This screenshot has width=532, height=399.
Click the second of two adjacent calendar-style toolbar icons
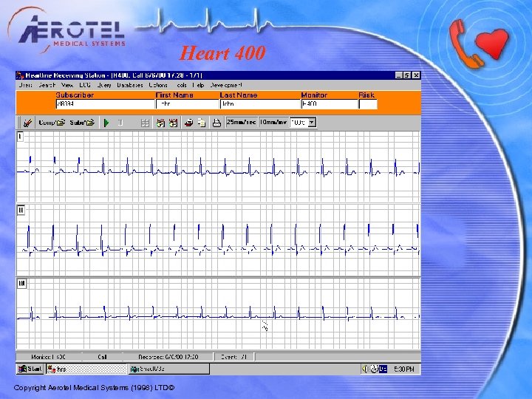tap(174, 123)
